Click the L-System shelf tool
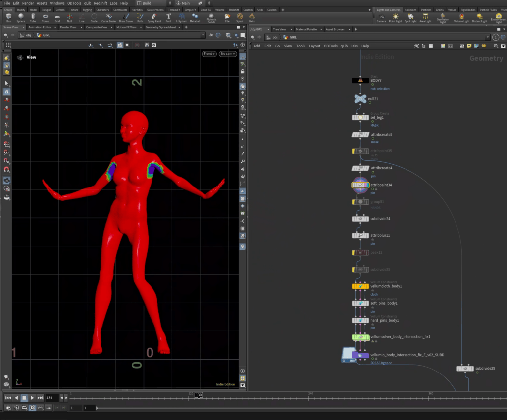This screenshot has height=420, width=507. tap(181, 18)
